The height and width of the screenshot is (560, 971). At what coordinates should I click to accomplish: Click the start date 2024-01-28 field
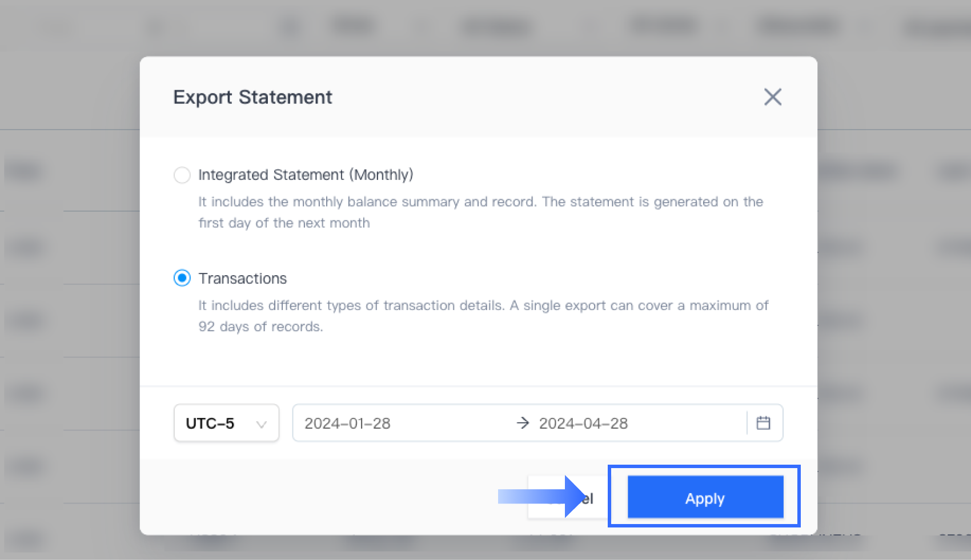point(347,423)
